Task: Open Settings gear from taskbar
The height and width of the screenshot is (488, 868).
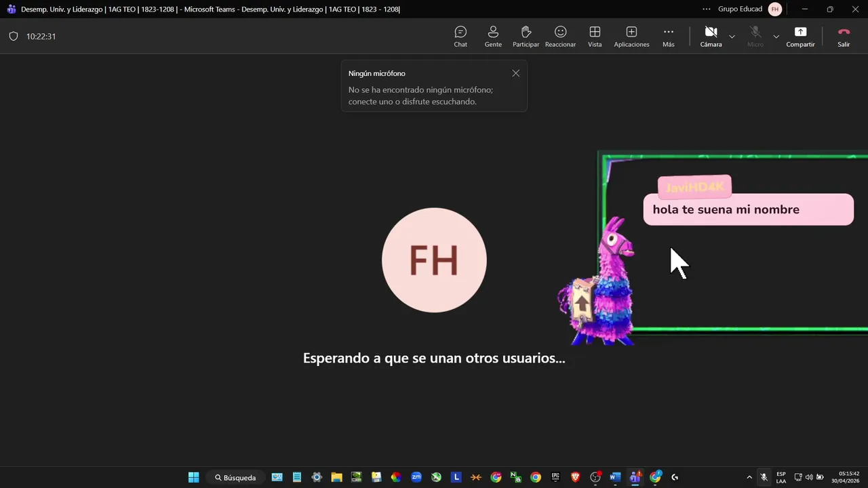Action: [x=317, y=477]
